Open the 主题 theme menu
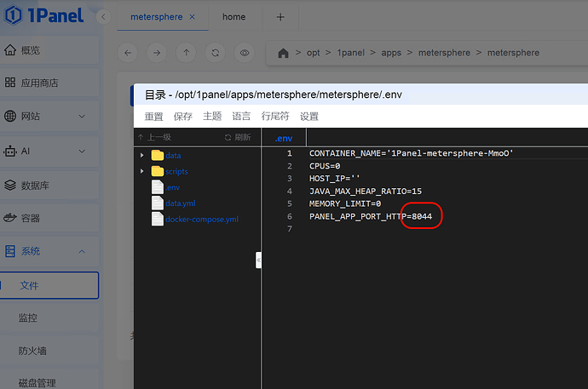The height and width of the screenshot is (389, 588). click(212, 117)
